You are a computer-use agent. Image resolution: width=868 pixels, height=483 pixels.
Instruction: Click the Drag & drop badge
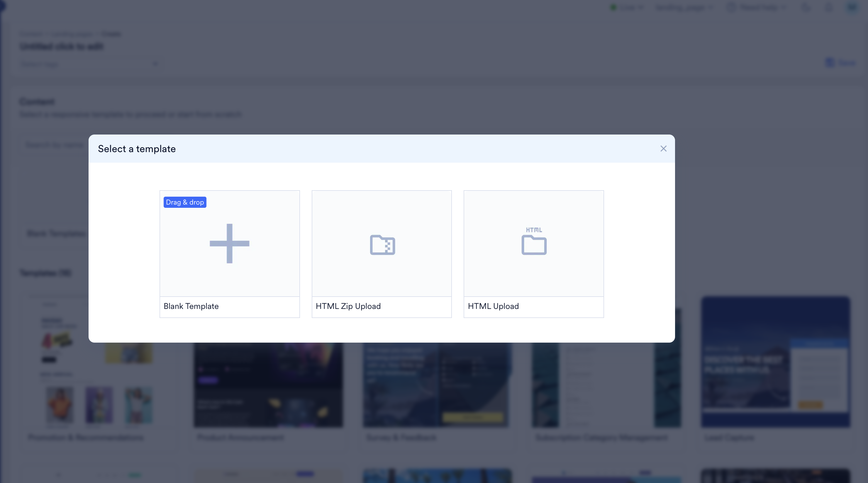(x=185, y=202)
